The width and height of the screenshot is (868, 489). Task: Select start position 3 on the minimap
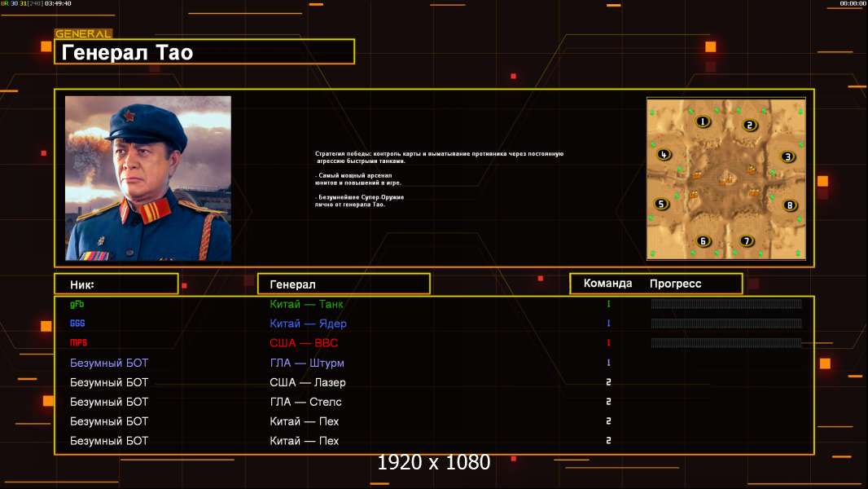787,156
